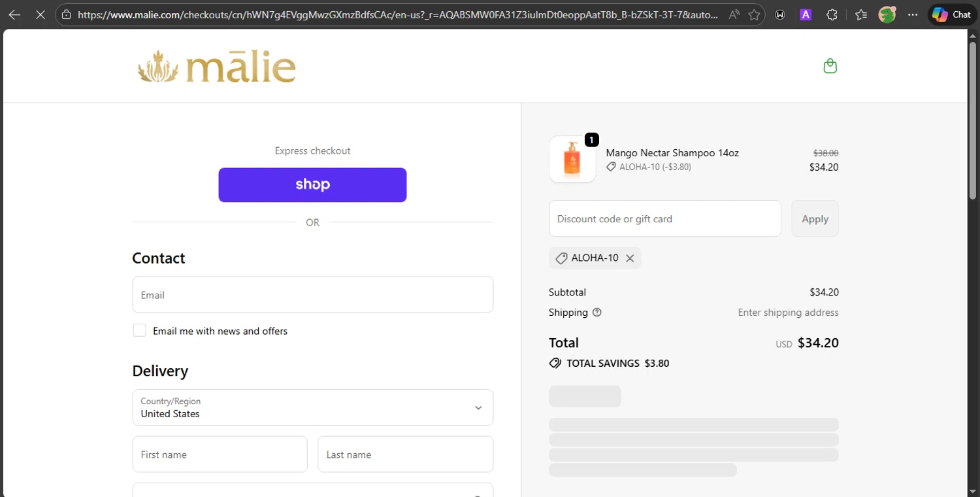Click the Express checkout caption
Viewport: 980px width, 497px height.
(x=312, y=151)
